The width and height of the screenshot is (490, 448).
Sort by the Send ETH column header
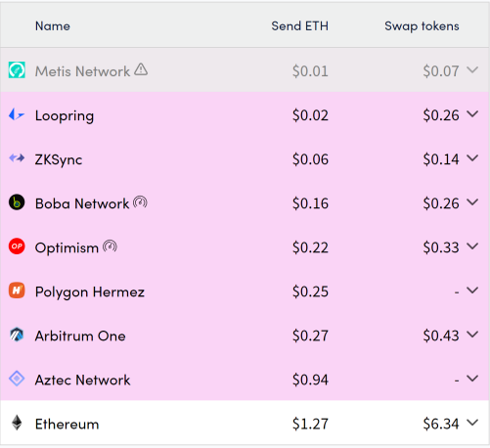[x=299, y=26]
